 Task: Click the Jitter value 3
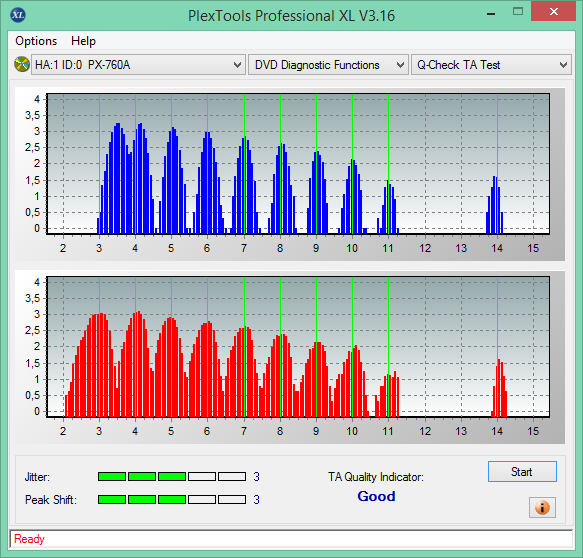click(256, 477)
